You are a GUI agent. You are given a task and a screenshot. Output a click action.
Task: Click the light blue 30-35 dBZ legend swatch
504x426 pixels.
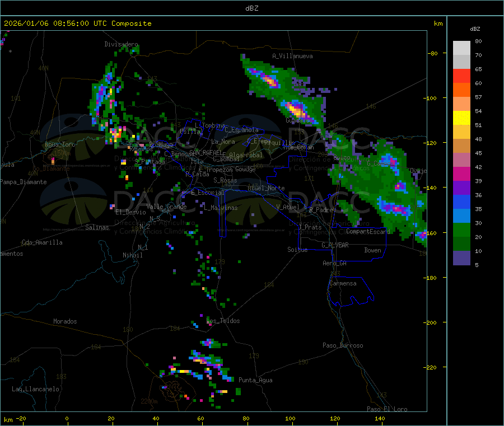[x=461, y=216]
